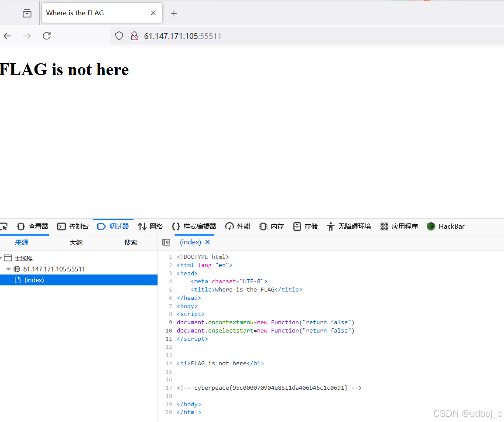Collapse the 61.147.171.105:55511 host node

(9, 269)
